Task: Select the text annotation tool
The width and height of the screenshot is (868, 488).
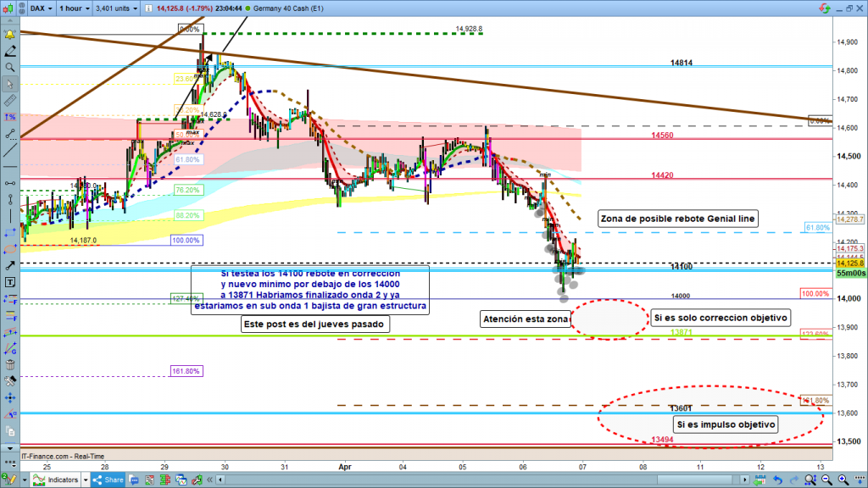Action: [x=9, y=281]
